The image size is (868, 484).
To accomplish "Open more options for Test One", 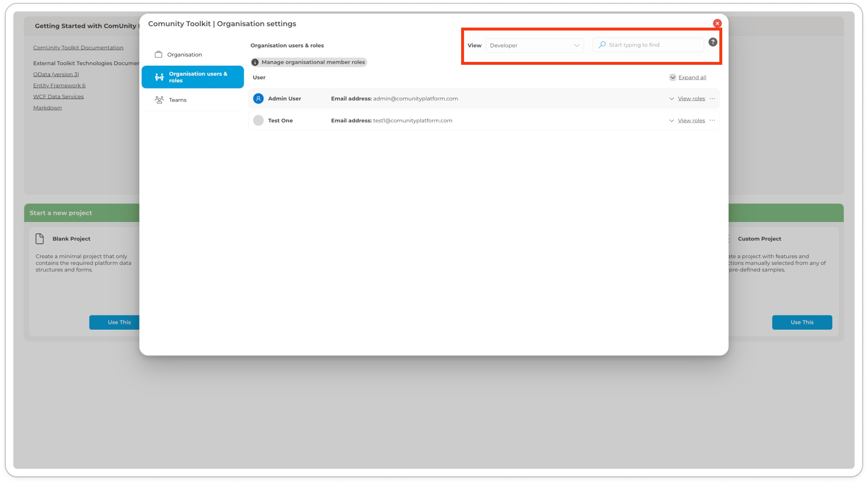I will (x=712, y=121).
